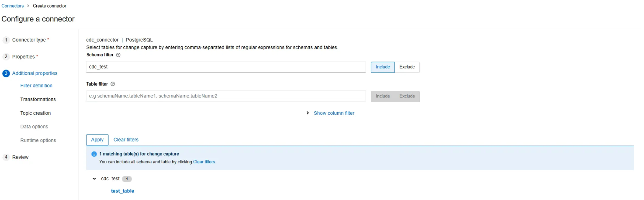
Task: Focus the Table filter input field
Action: (226, 96)
